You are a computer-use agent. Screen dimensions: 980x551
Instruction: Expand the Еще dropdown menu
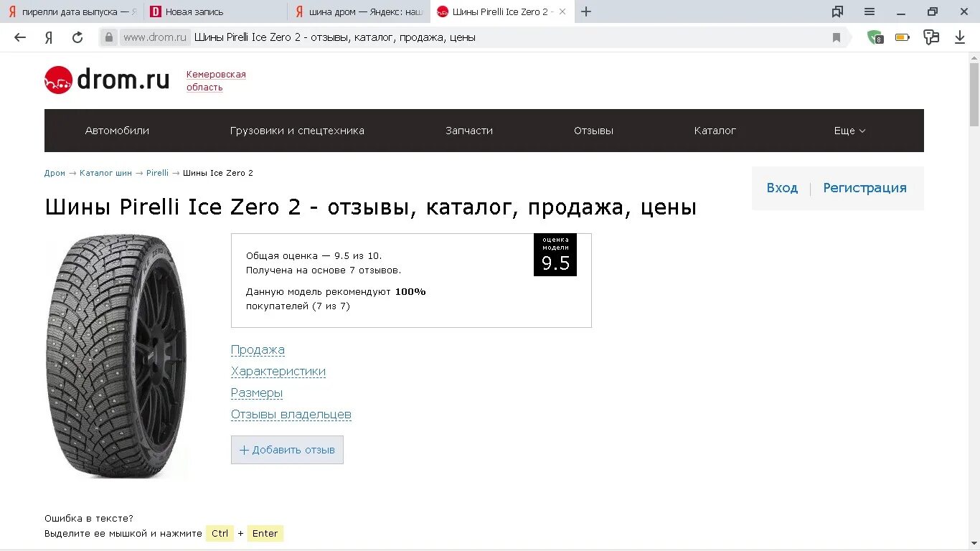point(849,131)
